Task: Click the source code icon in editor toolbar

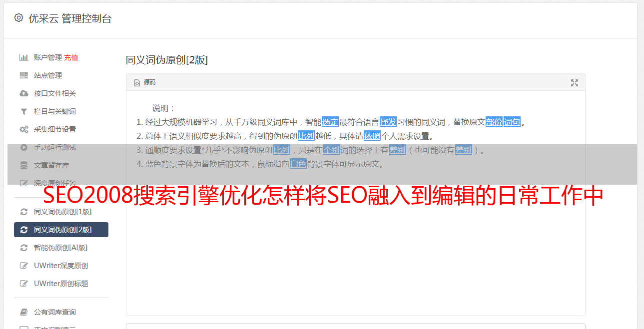Action: [x=137, y=83]
